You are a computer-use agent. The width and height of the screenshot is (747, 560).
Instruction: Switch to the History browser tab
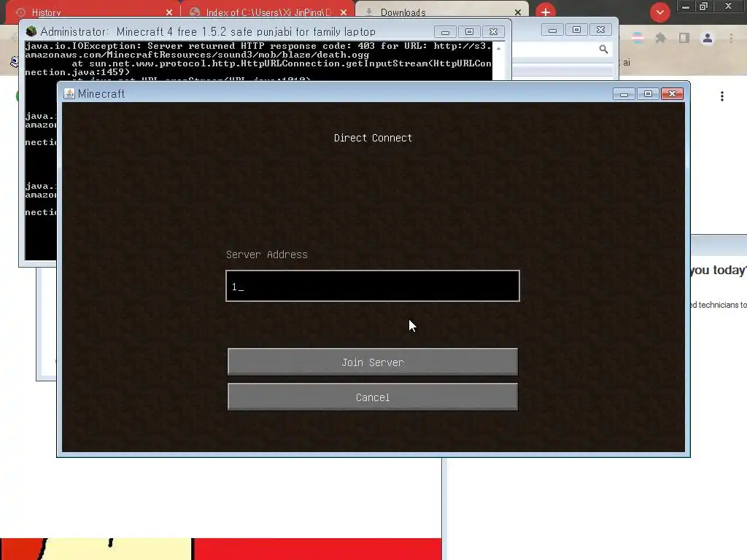[90, 12]
